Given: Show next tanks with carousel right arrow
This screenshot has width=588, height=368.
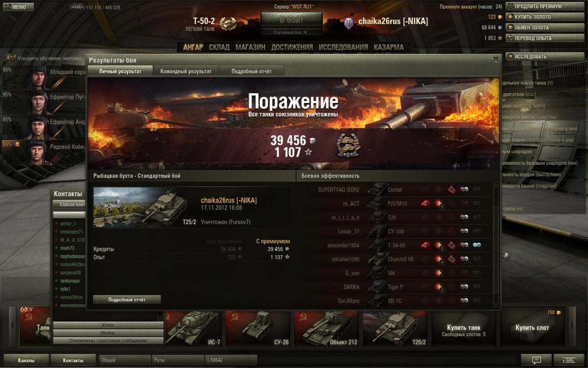Looking at the screenshot, I should point(572,326).
